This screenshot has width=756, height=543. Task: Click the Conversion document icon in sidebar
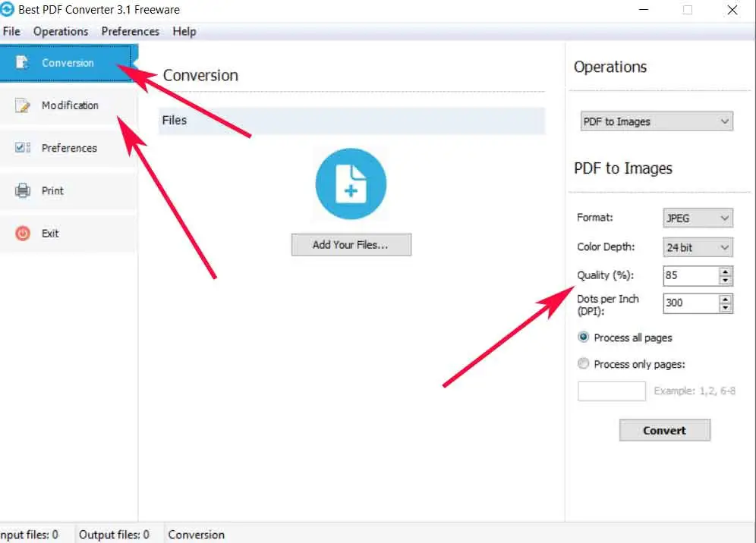(21, 63)
